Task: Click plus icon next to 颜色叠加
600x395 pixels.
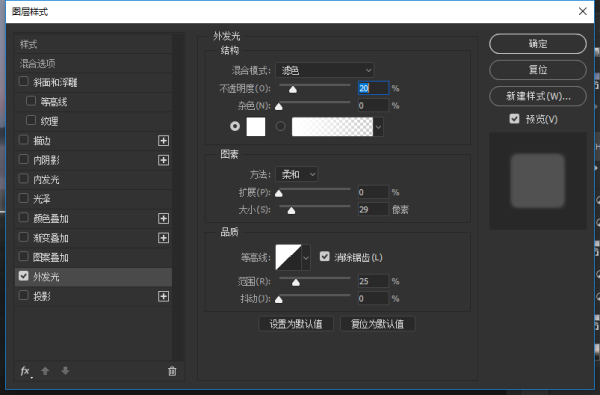Action: [163, 219]
